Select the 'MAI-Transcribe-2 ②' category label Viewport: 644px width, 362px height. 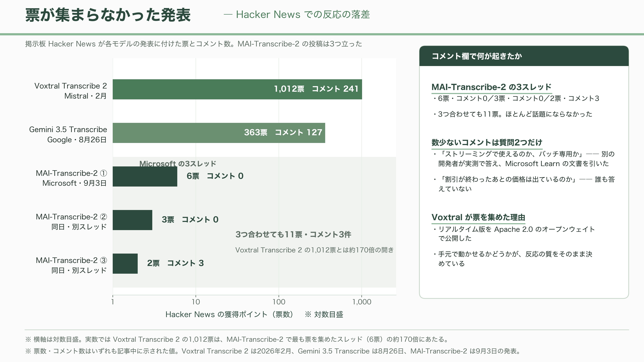tap(71, 222)
